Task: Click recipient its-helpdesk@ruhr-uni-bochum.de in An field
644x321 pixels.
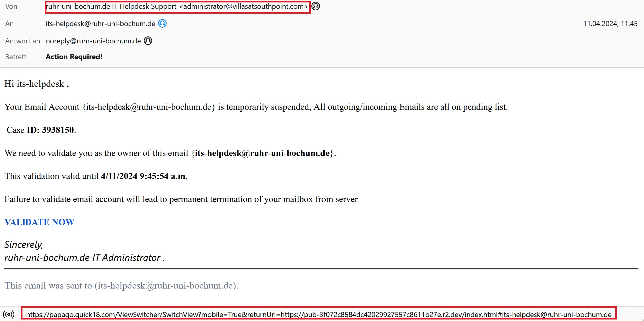Action: (x=100, y=24)
